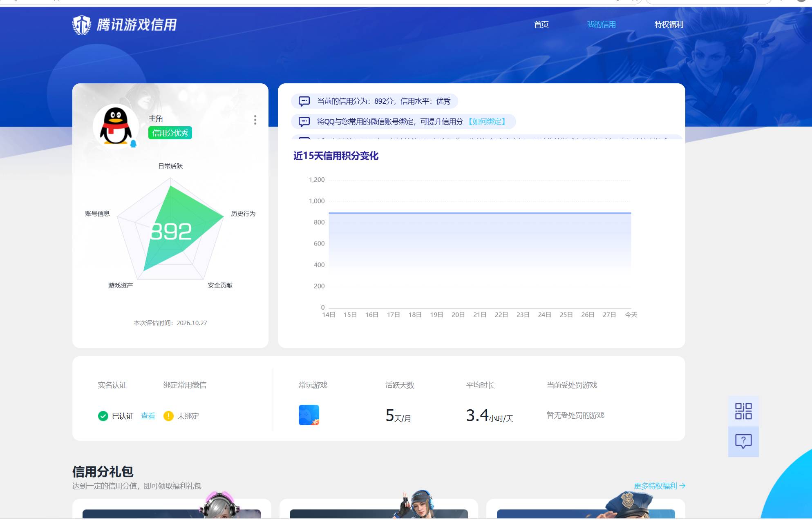Click the QQ penguin avatar
Screen dimensions: 812x520
tap(116, 126)
